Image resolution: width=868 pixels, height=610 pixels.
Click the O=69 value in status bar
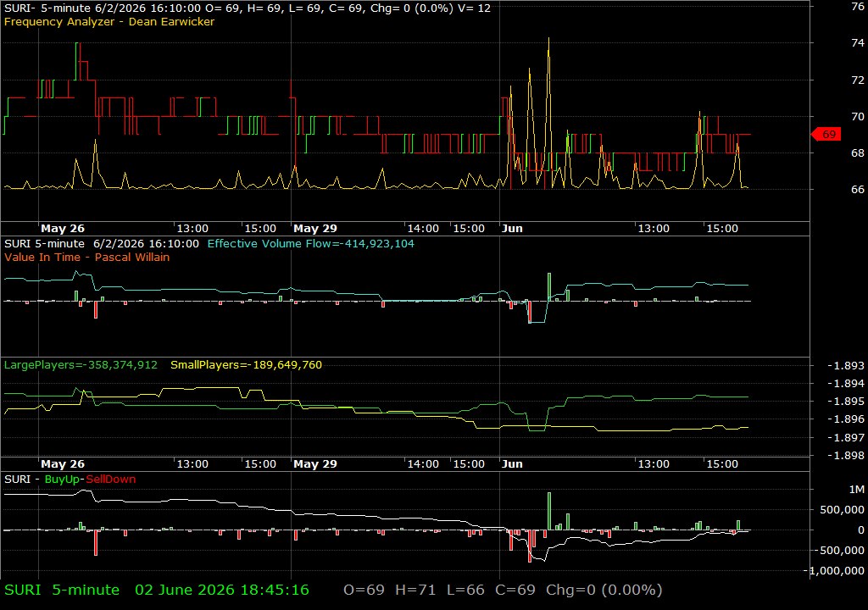[x=364, y=590]
